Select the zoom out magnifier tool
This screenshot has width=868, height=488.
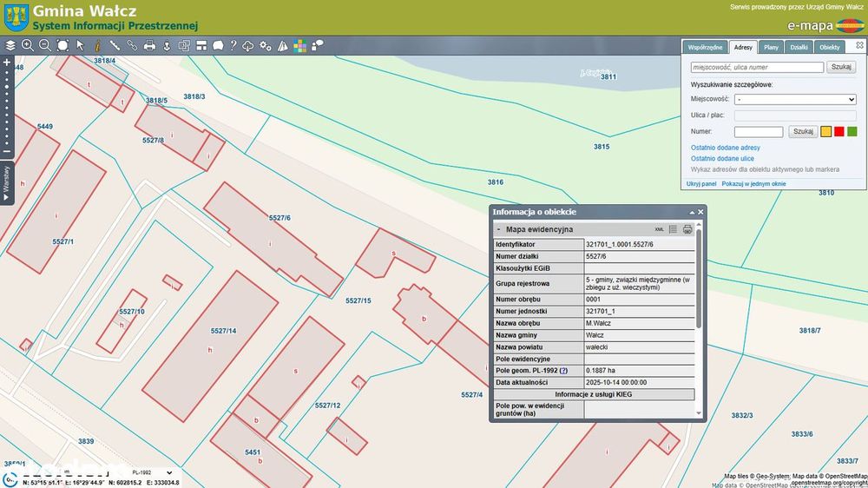click(x=45, y=45)
